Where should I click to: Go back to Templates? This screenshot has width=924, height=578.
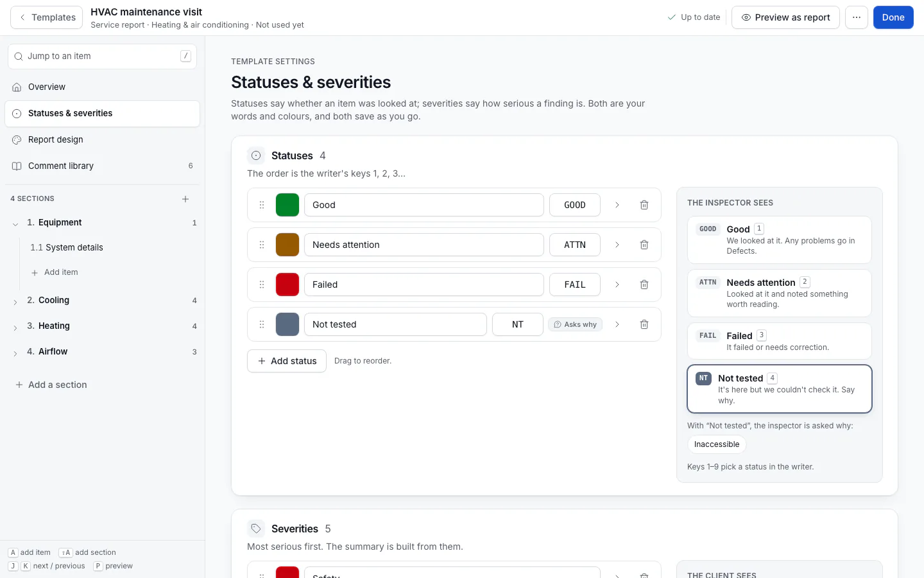point(47,17)
